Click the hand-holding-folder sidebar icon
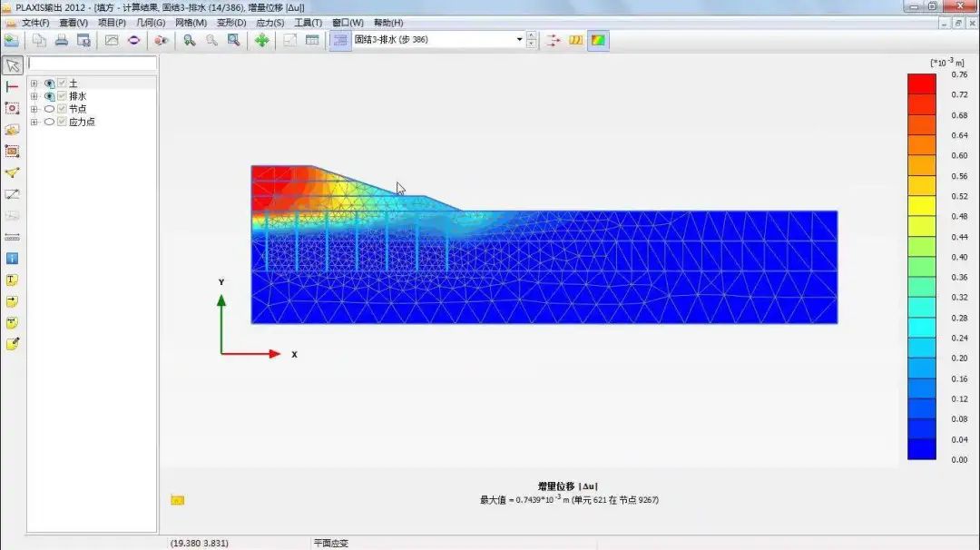The height and width of the screenshot is (550, 980). [x=12, y=130]
